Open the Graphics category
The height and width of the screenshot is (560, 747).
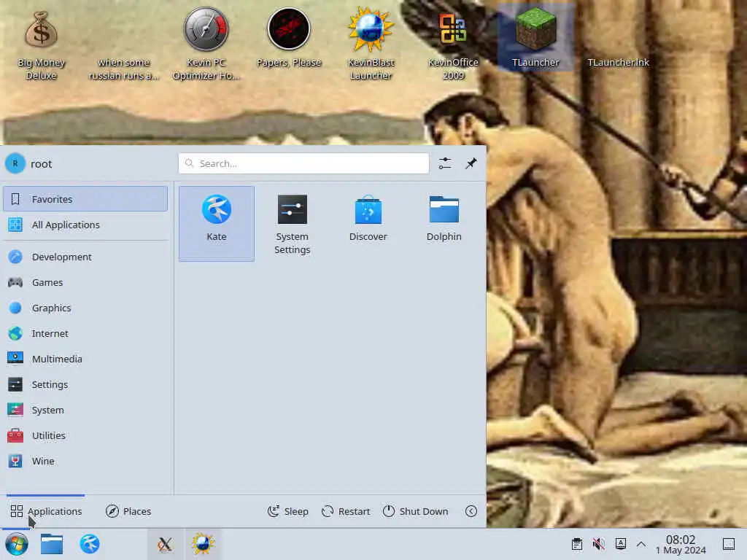pyautogui.click(x=85, y=308)
